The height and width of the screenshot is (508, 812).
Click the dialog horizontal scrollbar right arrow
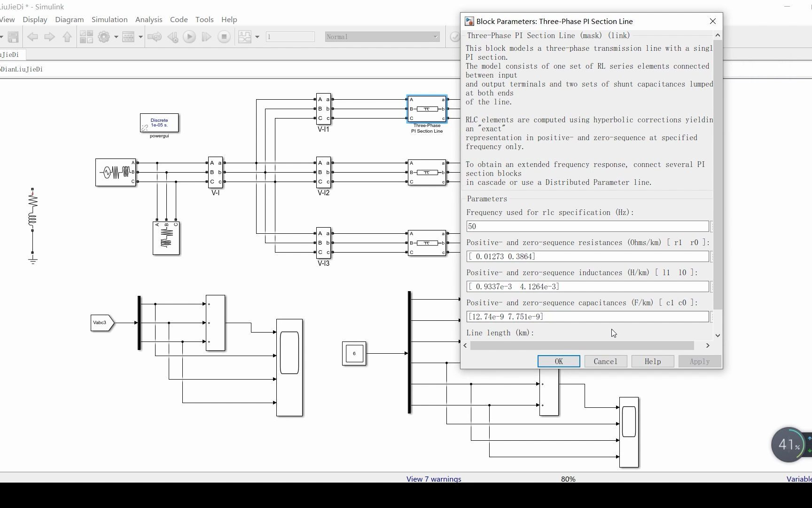click(x=708, y=345)
